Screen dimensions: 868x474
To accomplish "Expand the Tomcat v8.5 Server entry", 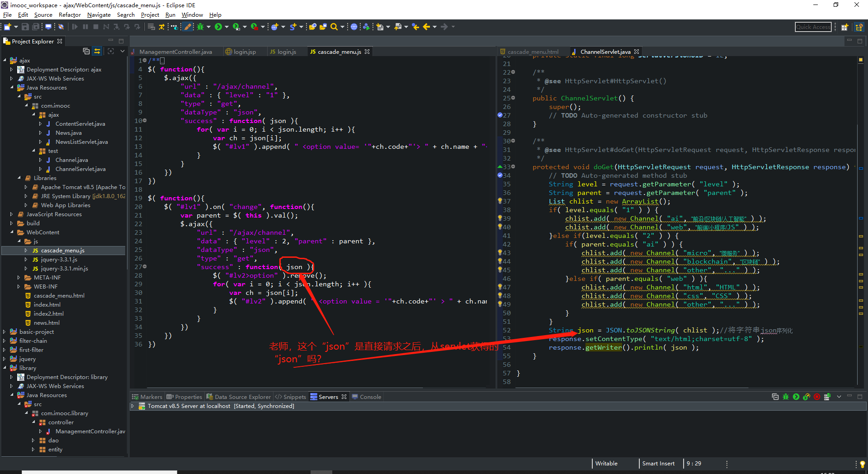I will pos(132,406).
